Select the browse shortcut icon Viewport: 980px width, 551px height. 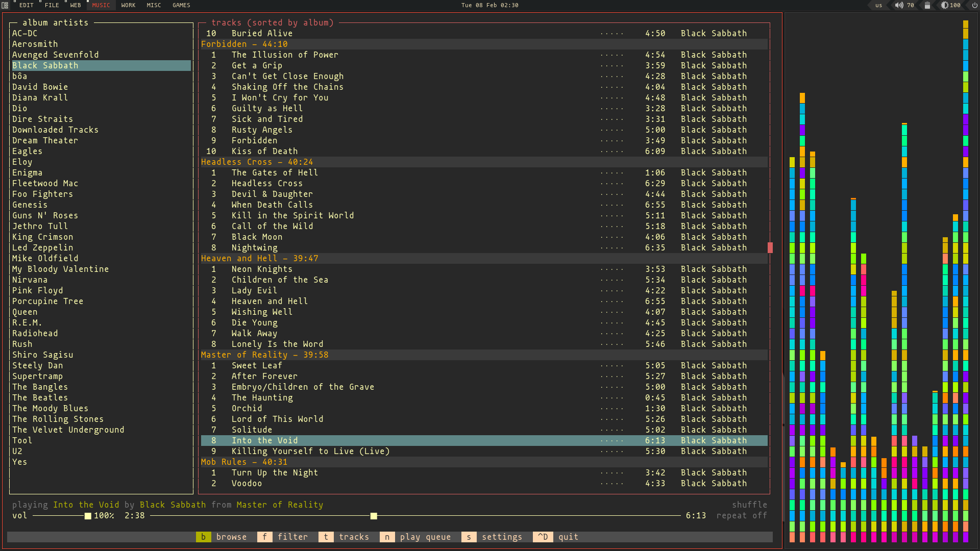click(203, 537)
